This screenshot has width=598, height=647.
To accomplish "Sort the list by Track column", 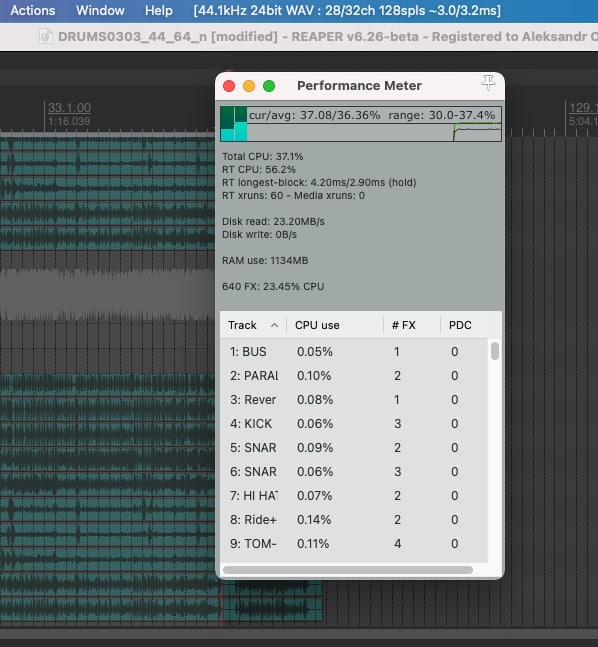I will [x=253, y=325].
